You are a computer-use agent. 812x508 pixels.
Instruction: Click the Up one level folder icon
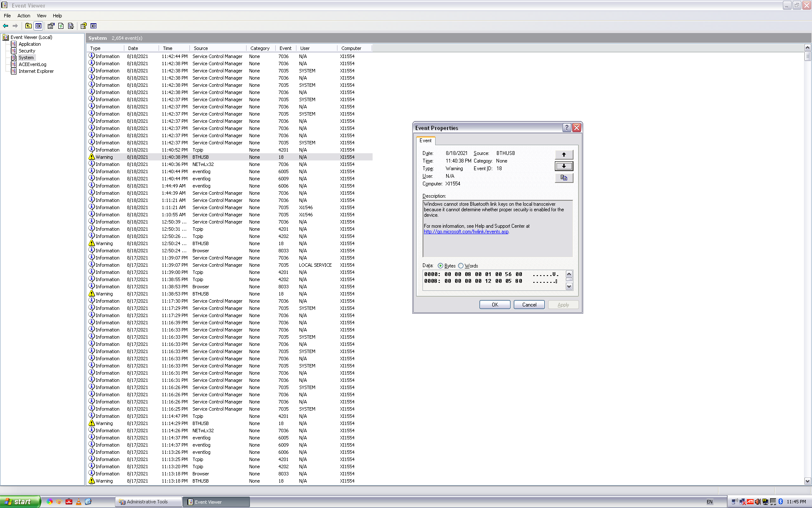click(28, 26)
